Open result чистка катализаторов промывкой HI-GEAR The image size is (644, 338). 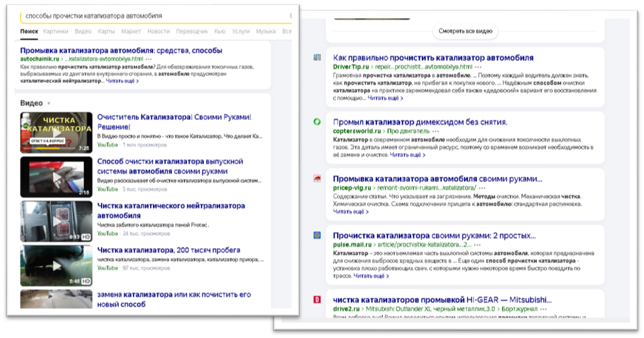coord(442,300)
